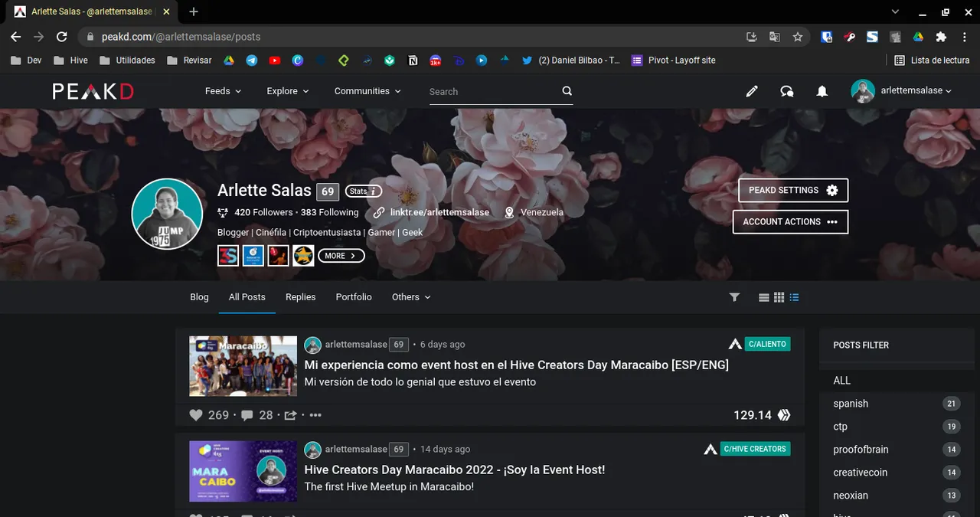Open the C/ALIENTO community tag
The width and height of the screenshot is (980, 517).
pos(767,344)
